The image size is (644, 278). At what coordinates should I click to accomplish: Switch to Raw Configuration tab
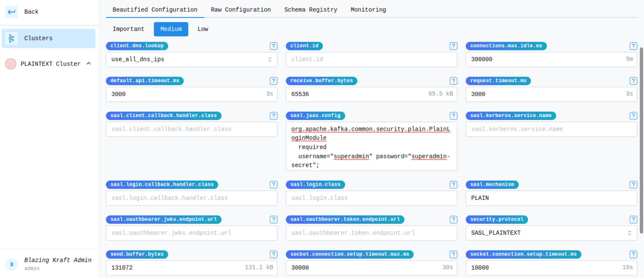[x=241, y=10]
